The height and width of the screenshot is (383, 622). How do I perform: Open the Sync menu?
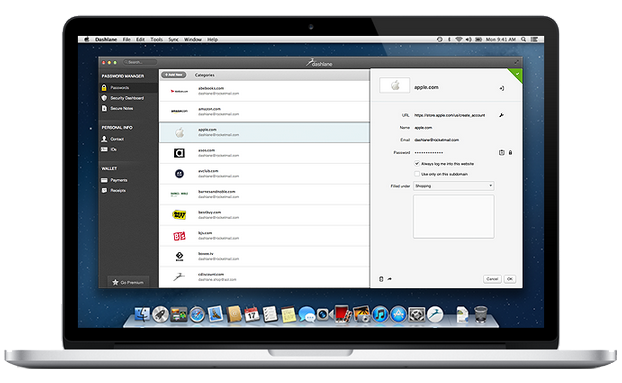click(x=173, y=39)
